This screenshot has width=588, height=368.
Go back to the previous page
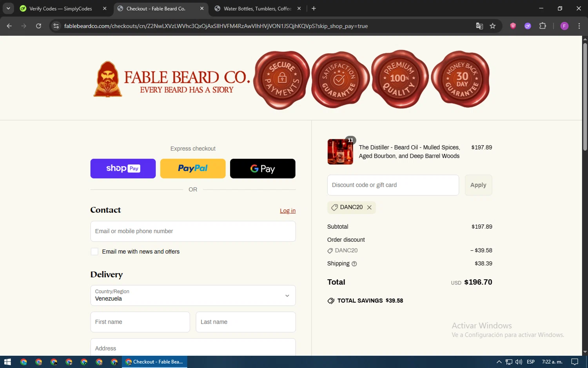pos(9,26)
